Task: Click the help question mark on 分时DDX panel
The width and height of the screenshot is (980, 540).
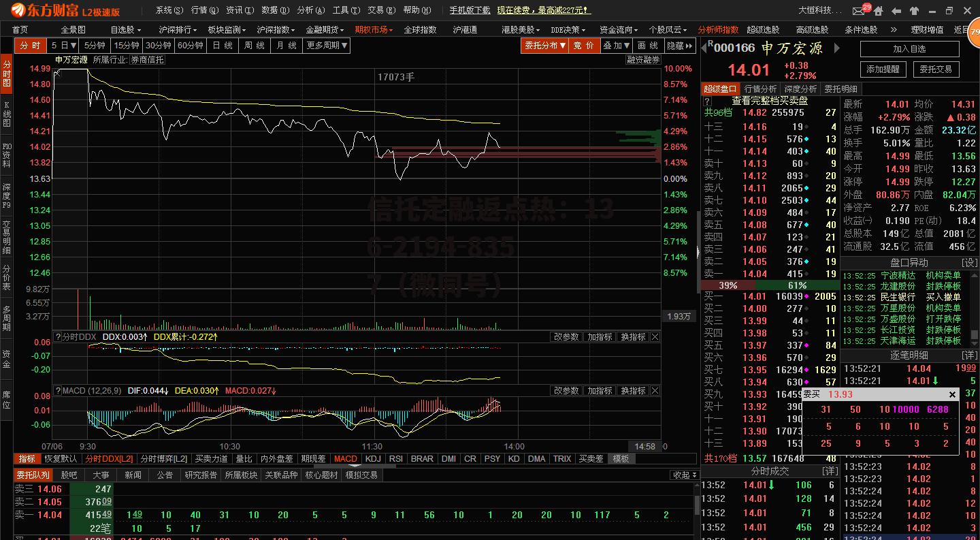Action: coord(58,337)
